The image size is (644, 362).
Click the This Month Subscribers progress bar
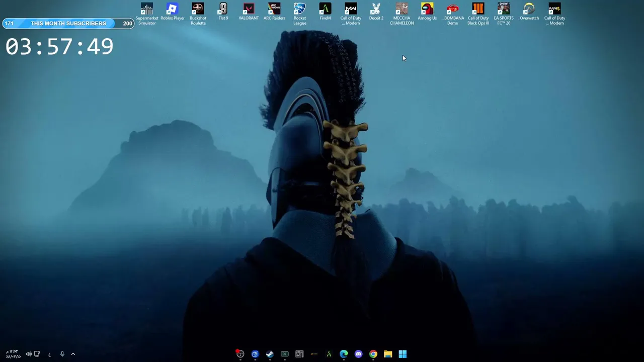(x=68, y=23)
